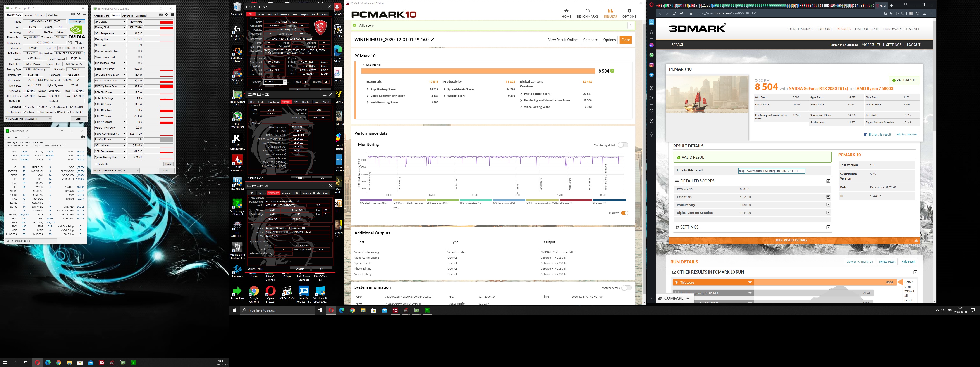Click Reset button in GPU-Z Sensors
The width and height of the screenshot is (980, 367).
tap(168, 164)
